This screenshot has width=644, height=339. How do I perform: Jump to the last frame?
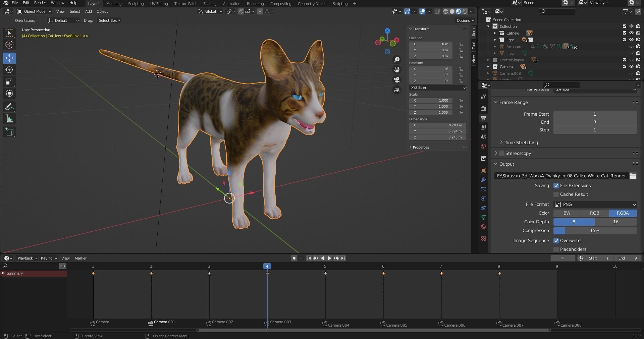coord(343,258)
